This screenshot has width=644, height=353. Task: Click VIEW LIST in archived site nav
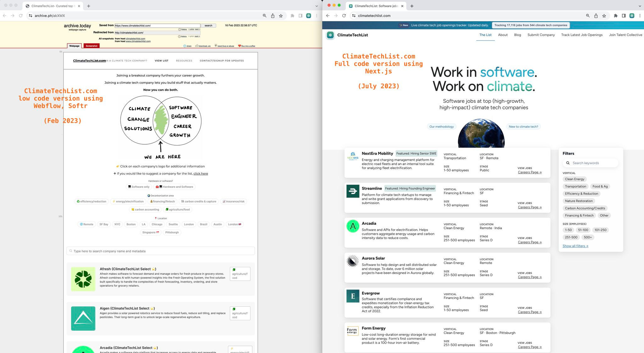tap(161, 61)
